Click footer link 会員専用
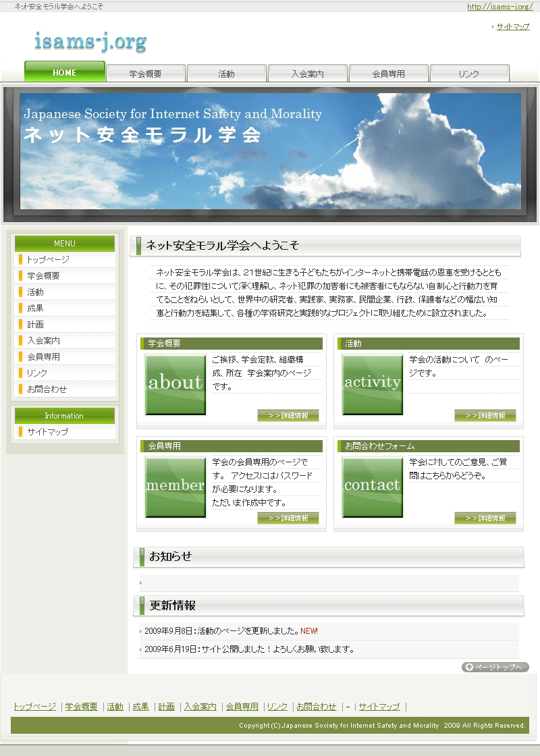 point(242,706)
